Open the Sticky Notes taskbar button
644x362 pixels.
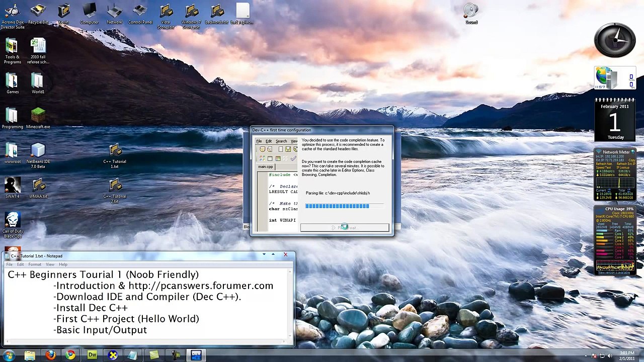click(x=154, y=355)
